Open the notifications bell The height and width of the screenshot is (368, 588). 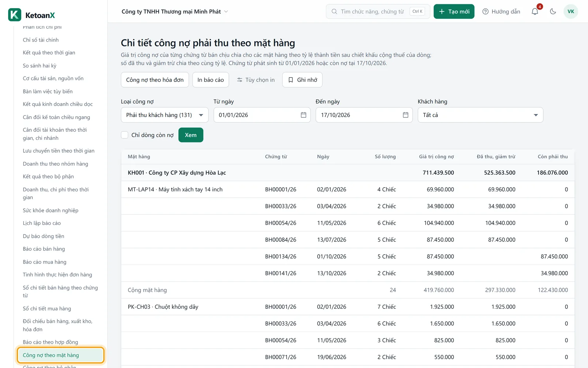(535, 11)
